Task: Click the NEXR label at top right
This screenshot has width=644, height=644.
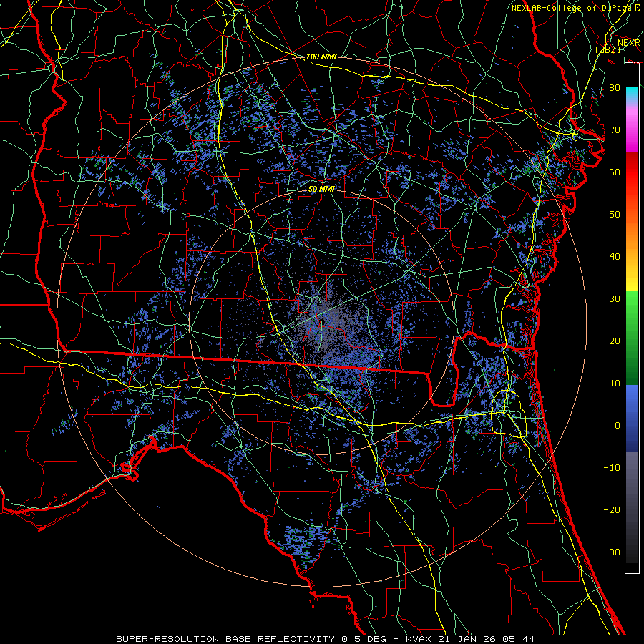Action: tap(628, 42)
